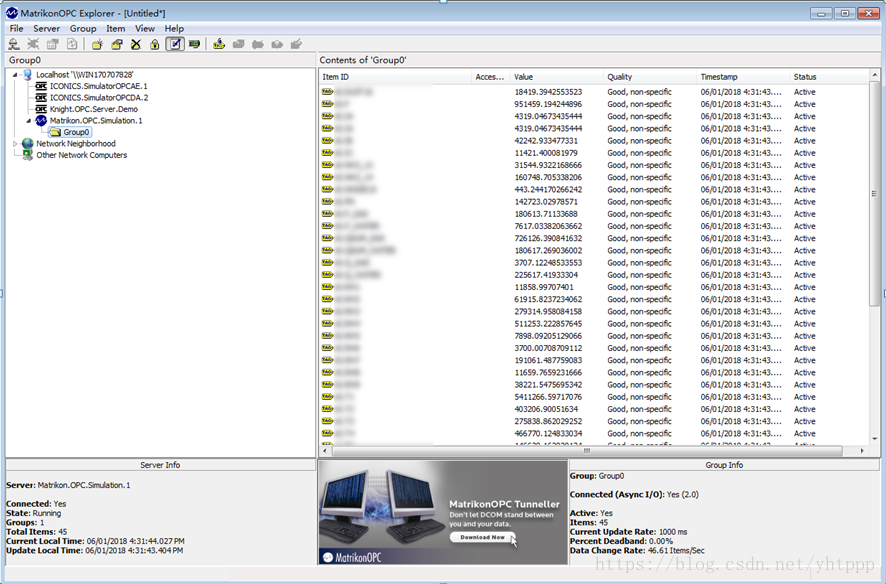886x584 pixels.
Task: Sort by the Item ID column header
Action: pos(395,77)
